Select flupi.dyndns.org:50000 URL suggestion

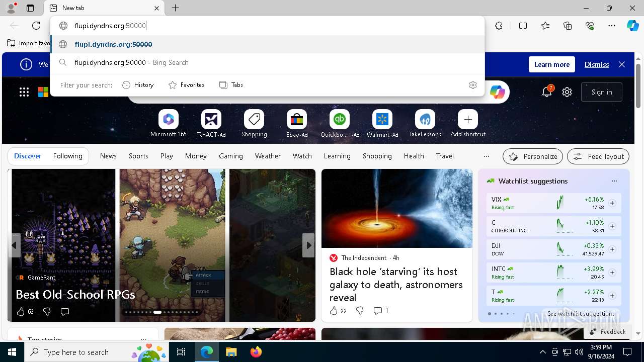tap(268, 44)
